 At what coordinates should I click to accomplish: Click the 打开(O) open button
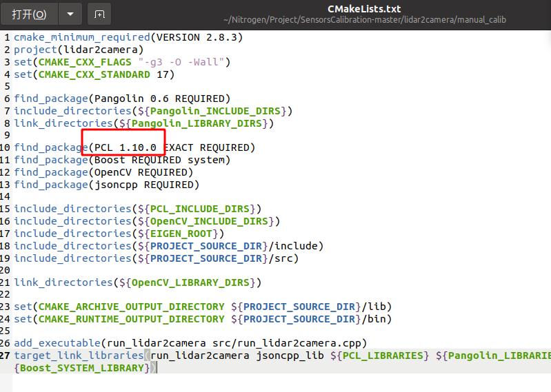click(x=30, y=14)
